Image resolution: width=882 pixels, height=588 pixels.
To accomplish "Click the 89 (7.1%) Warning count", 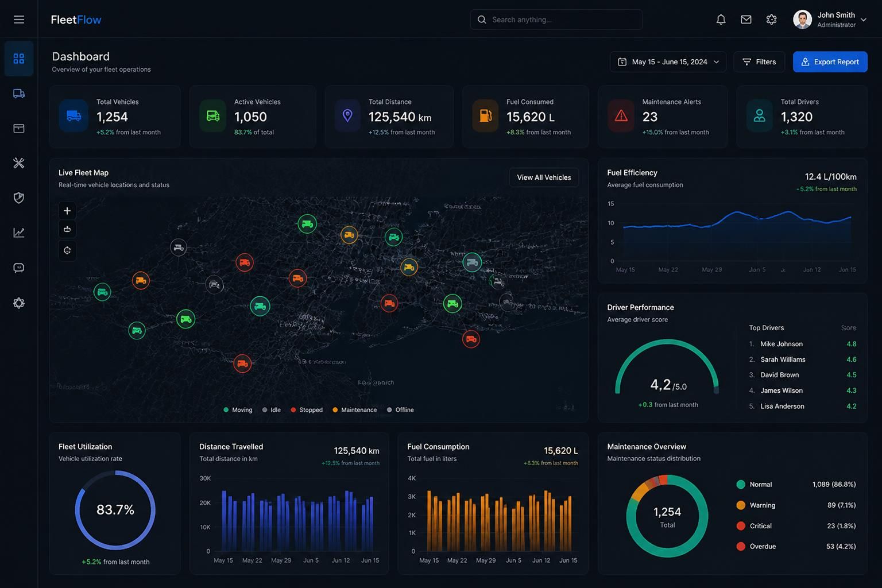I will (x=841, y=505).
